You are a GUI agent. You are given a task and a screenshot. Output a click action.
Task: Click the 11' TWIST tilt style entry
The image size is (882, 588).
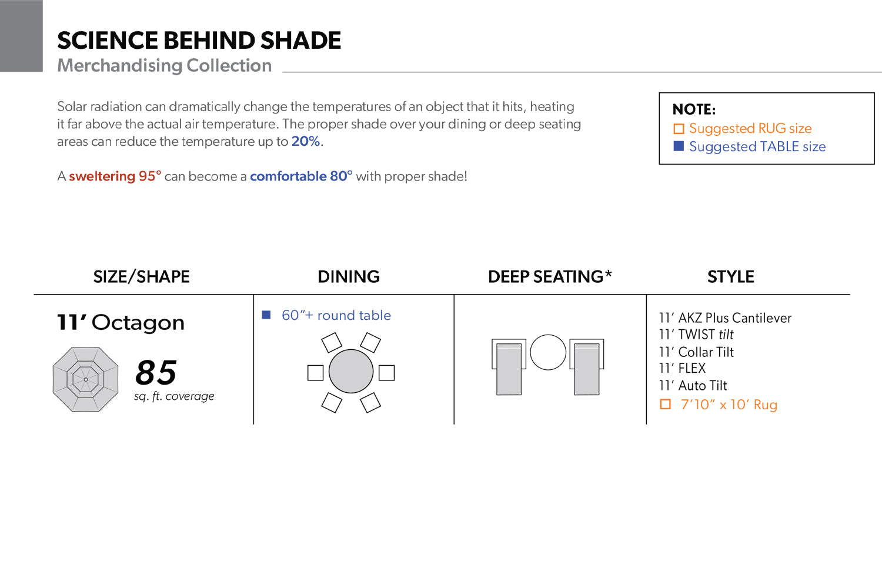pos(696,335)
